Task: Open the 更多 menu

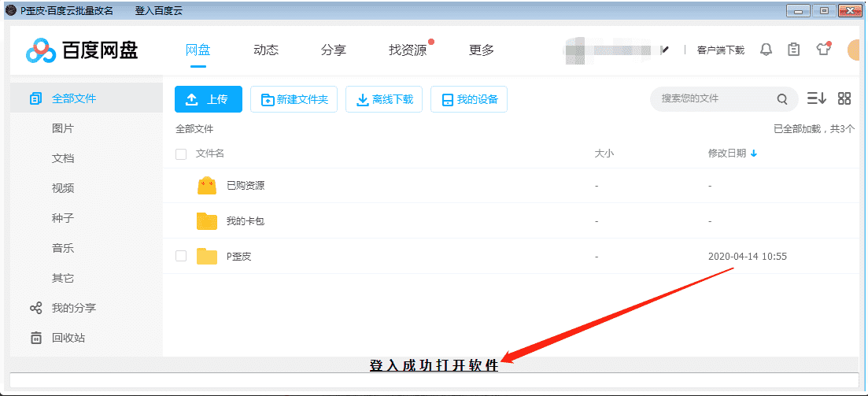Action: tap(481, 50)
